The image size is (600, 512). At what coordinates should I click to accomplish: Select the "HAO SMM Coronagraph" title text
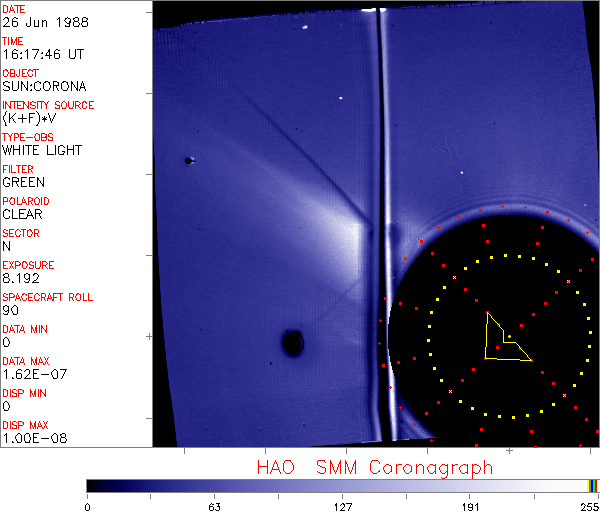tap(374, 467)
